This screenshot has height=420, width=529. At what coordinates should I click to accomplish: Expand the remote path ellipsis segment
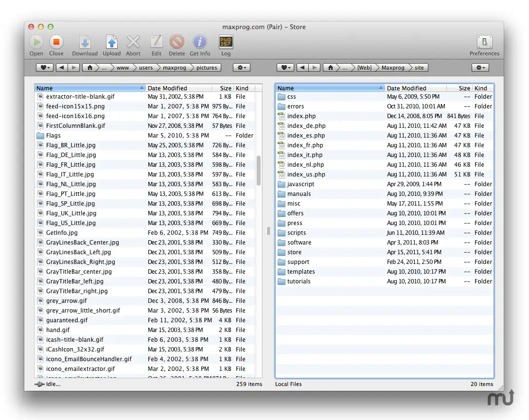coord(104,68)
